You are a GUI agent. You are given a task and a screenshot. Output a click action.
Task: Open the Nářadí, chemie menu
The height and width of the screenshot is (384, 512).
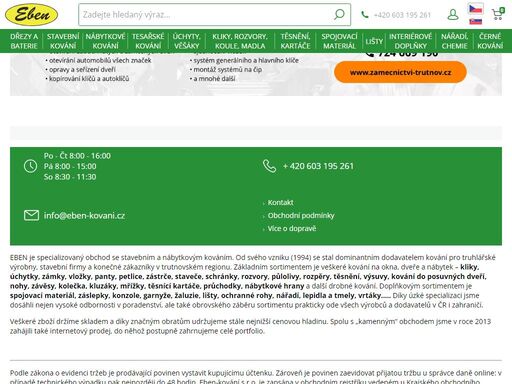point(454,41)
